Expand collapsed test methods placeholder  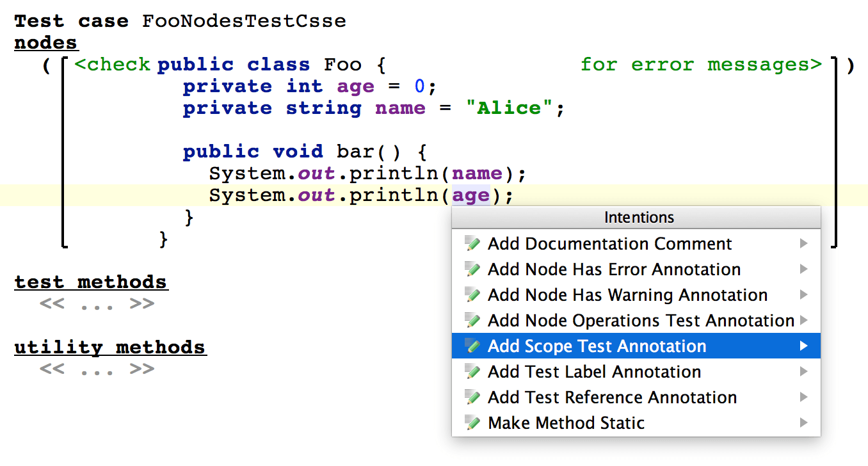[97, 304]
